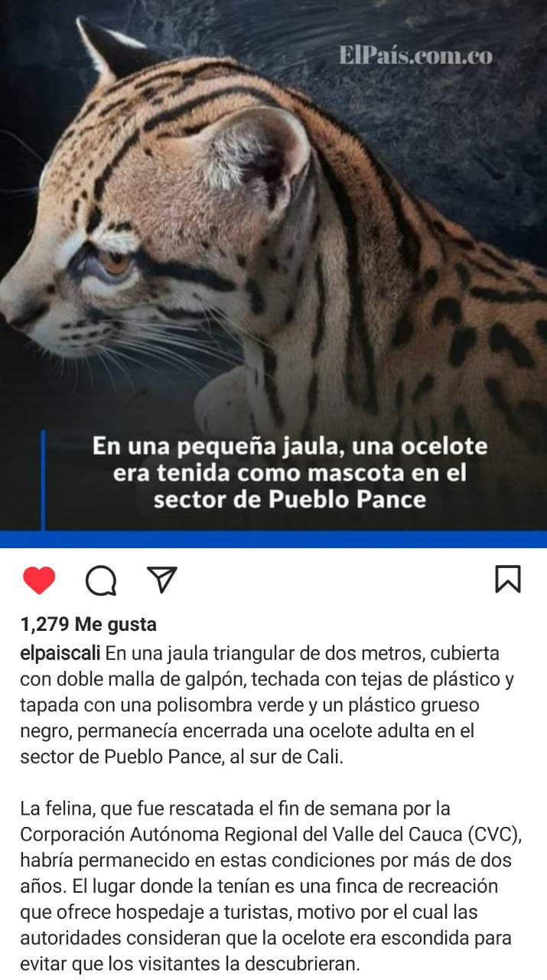This screenshot has height=980, width=547.
Task: View who liked via 1,279 Me gusta
Action: (89, 625)
